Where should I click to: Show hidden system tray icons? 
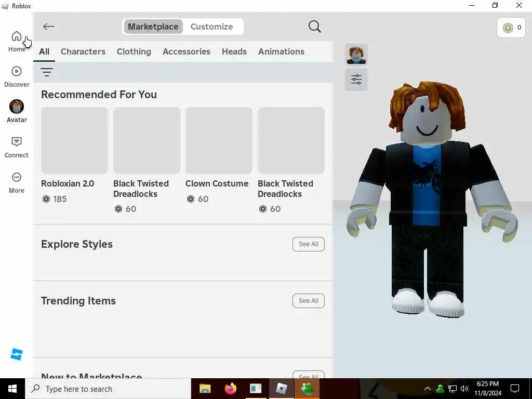(x=428, y=389)
